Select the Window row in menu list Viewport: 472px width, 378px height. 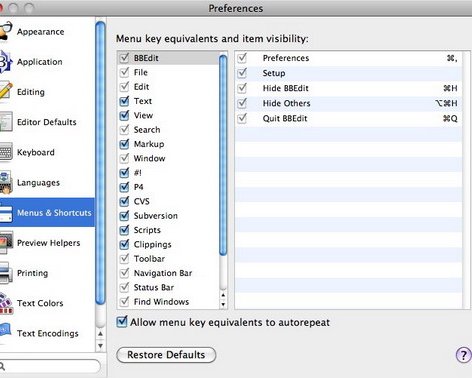(168, 158)
